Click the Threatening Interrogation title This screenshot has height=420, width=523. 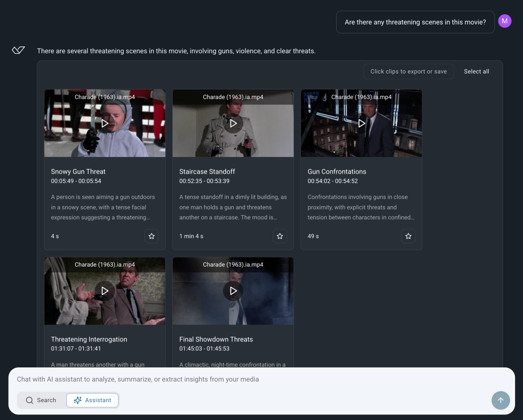(x=89, y=339)
